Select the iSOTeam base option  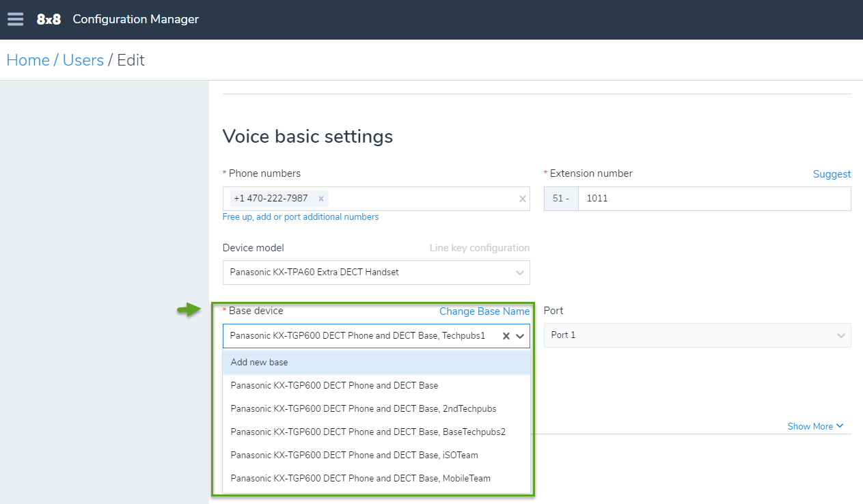point(376,456)
